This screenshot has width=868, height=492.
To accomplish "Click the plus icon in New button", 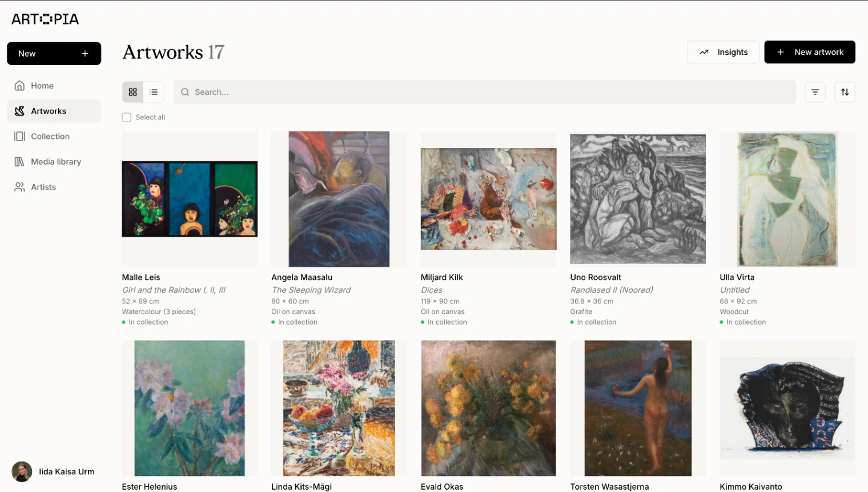I will tap(85, 54).
